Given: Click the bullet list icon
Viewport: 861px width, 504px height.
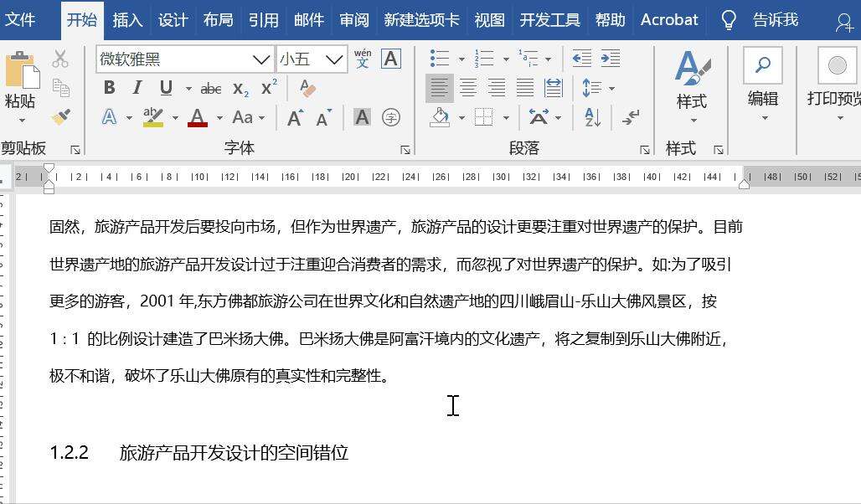Looking at the screenshot, I should [x=440, y=58].
